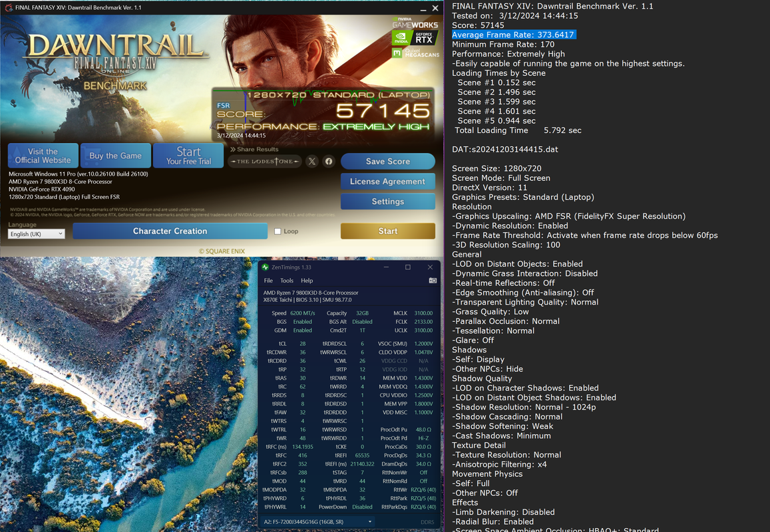
Task: Click 'Shadow Resolution: Normal - 1024p' line
Action: click(x=524, y=408)
